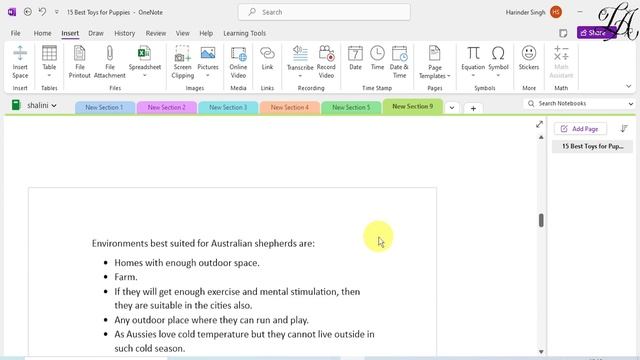Insert the Date stamp
This screenshot has width=640, height=360.
click(x=355, y=58)
